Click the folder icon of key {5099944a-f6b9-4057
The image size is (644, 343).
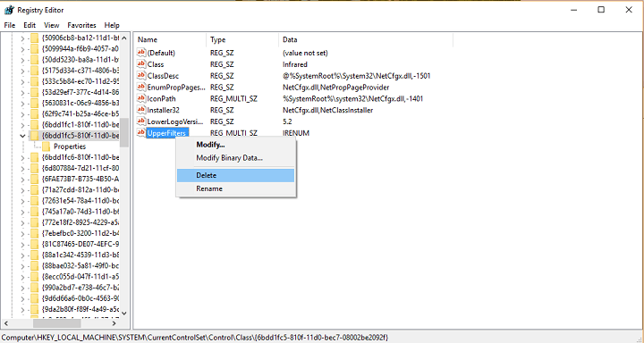(x=35, y=49)
